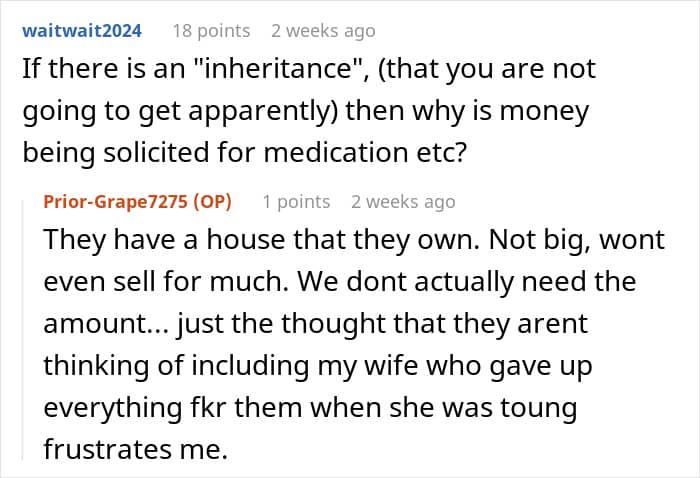Click the "(OP)" tag beside Prior-Grape7275
This screenshot has width=700, height=478.
pyautogui.click(x=212, y=202)
